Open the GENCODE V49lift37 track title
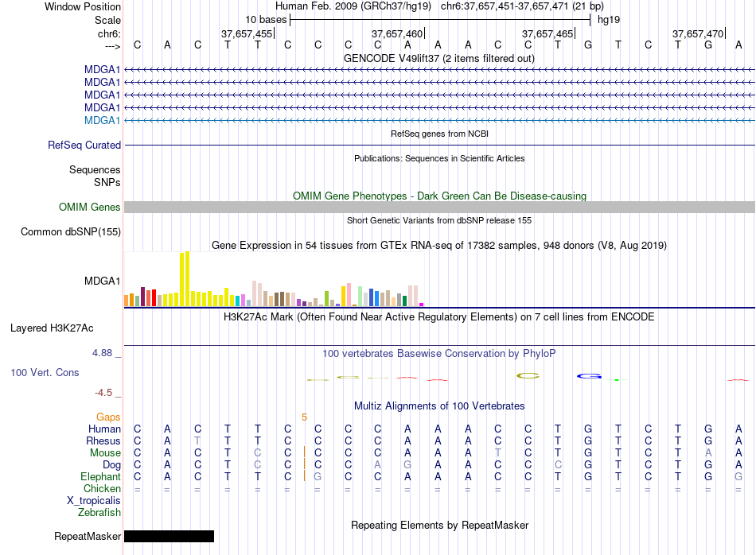This screenshot has width=756, height=555. [x=439, y=58]
